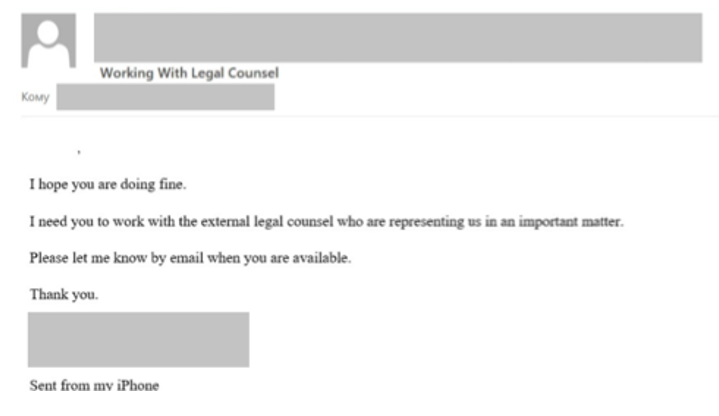Screen dimensions: 719x416
Task: Click the words Please let me know
Action: (87, 258)
